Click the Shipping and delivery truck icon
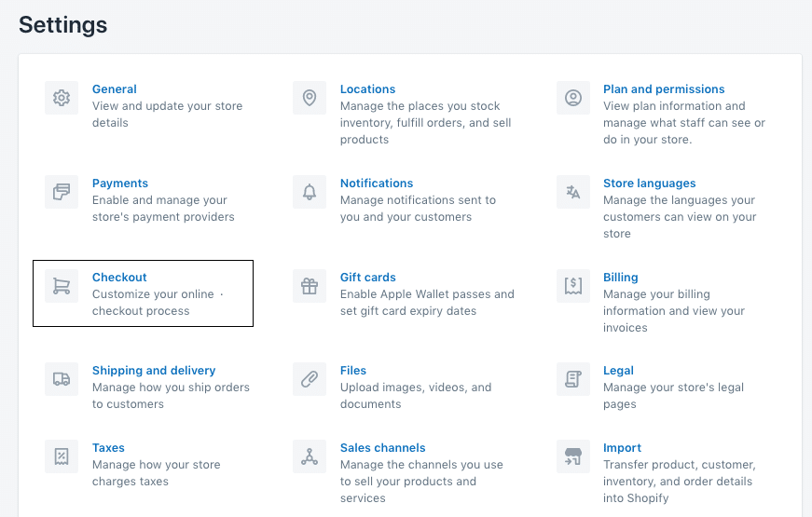The image size is (812, 517). tap(62, 379)
